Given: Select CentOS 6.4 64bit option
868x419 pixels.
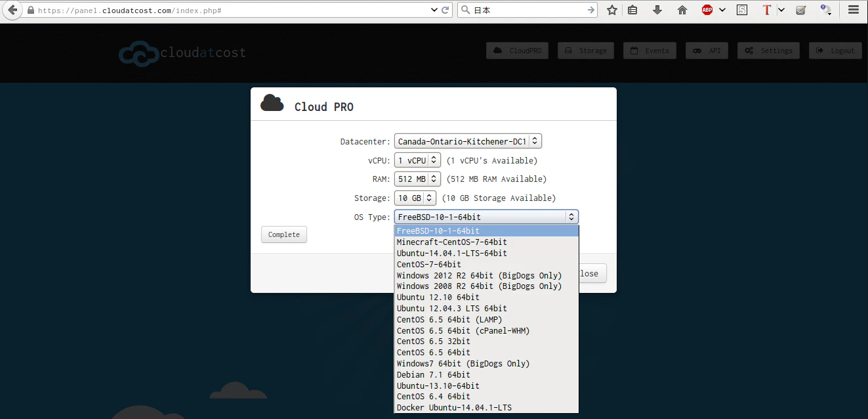Looking at the screenshot, I should 486,397.
